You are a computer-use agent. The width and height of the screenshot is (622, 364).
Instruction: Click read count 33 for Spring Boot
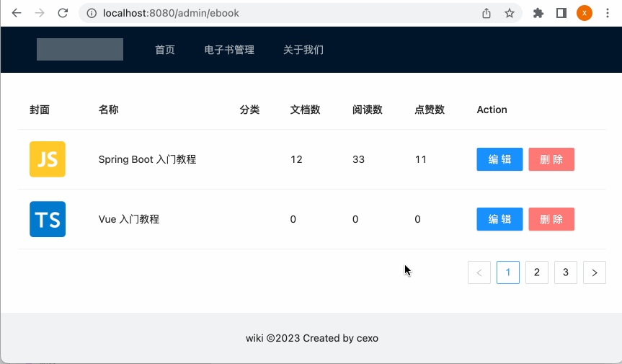click(x=359, y=159)
